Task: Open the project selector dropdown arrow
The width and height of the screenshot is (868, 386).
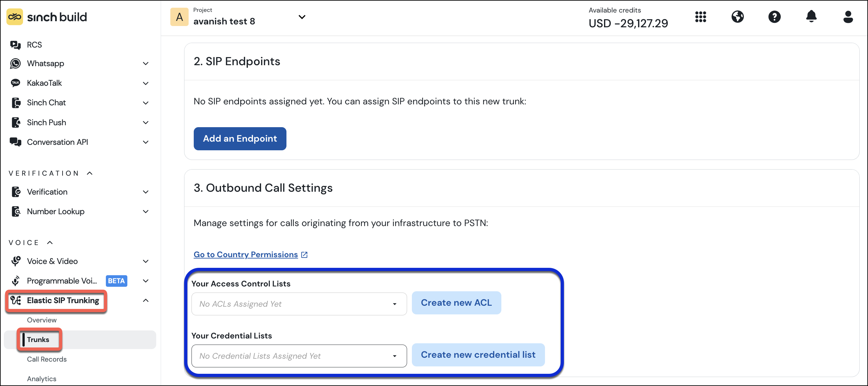Action: tap(302, 17)
